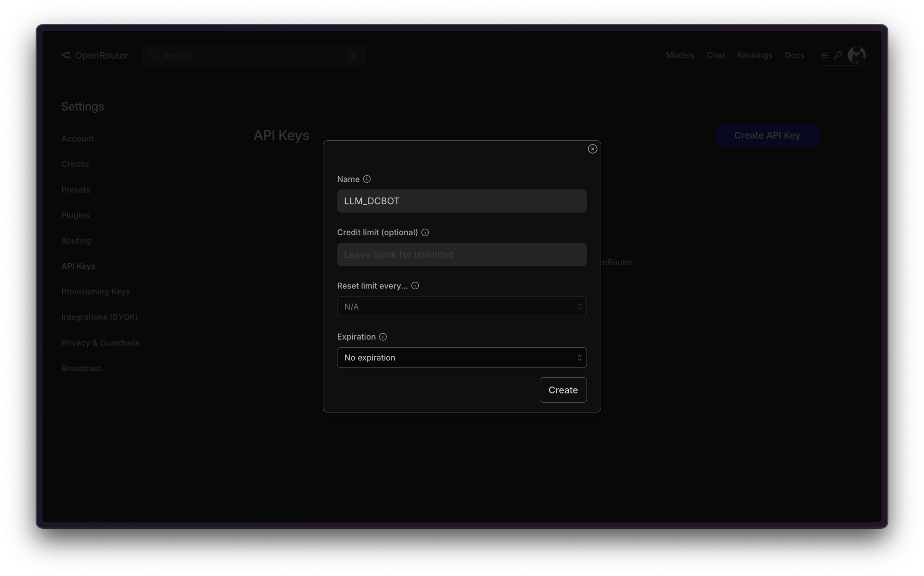The height and width of the screenshot is (576, 924).
Task: Click info icon beside Credit limit label
Action: [425, 233]
